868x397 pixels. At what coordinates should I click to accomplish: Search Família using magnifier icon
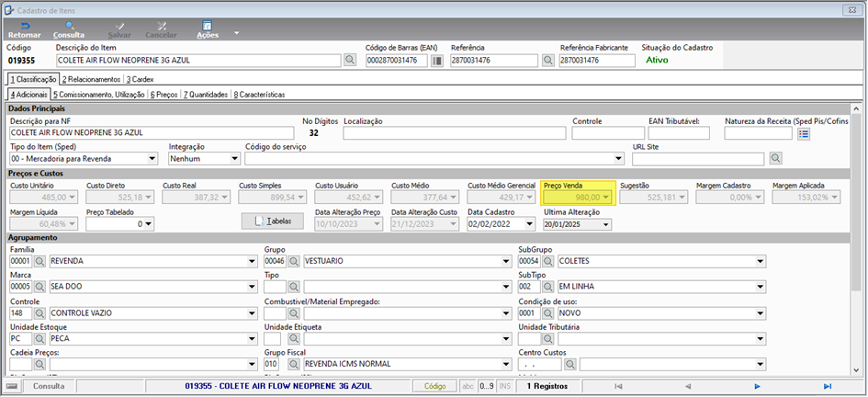click(40, 261)
